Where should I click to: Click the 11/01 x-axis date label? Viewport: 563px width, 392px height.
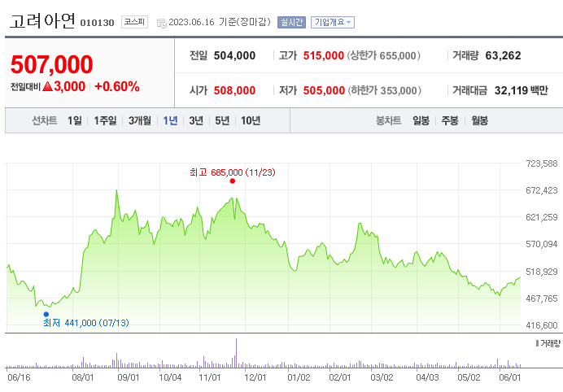tap(210, 377)
